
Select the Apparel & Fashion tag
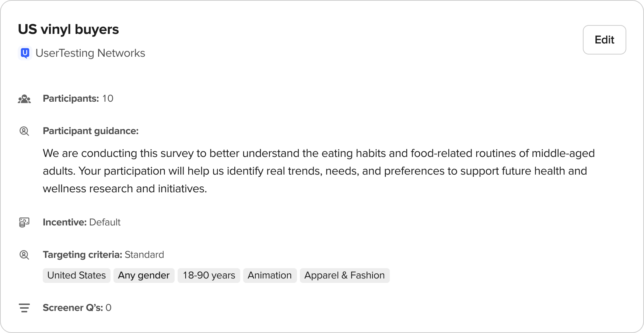(x=344, y=276)
